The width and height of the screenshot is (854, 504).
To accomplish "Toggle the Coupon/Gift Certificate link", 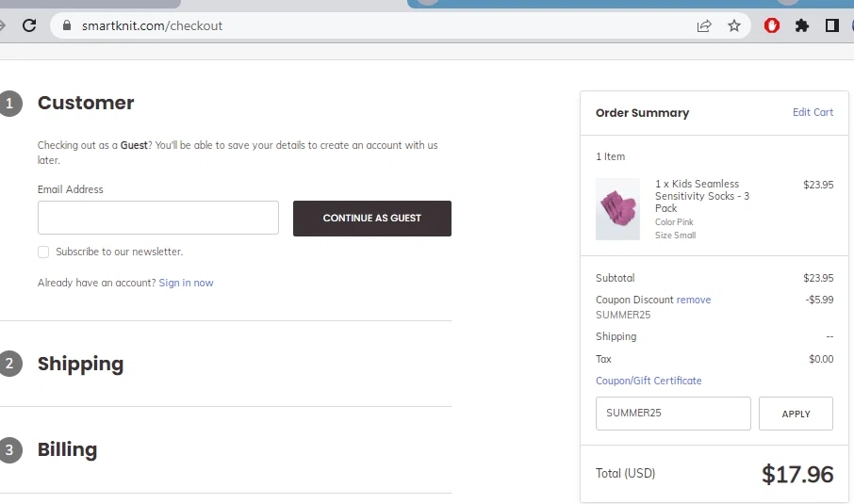I will click(x=649, y=381).
